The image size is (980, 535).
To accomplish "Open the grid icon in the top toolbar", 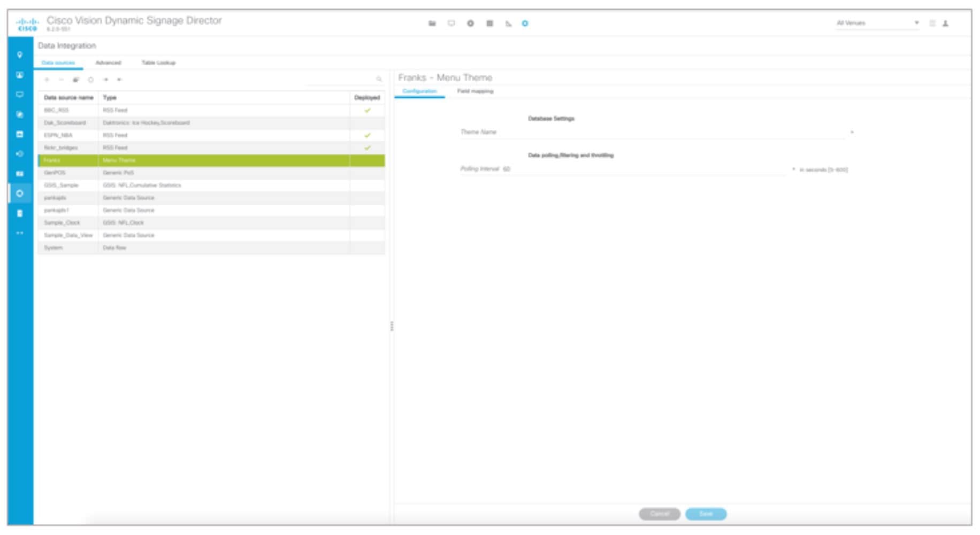I will [x=490, y=24].
